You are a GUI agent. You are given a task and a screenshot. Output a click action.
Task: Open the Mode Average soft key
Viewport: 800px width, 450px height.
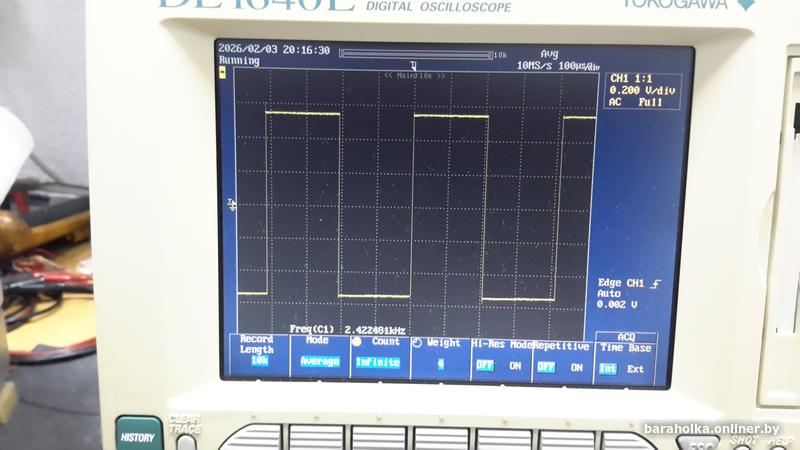tap(319, 356)
